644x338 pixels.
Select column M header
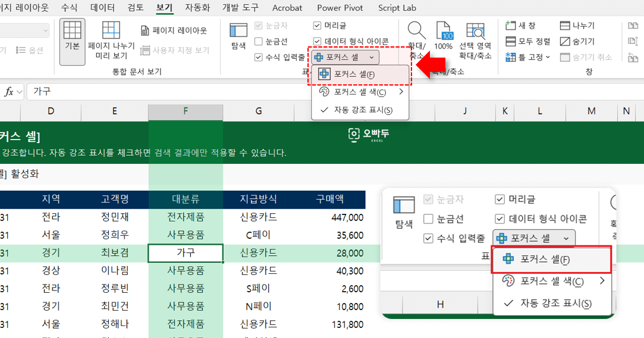pyautogui.click(x=592, y=111)
